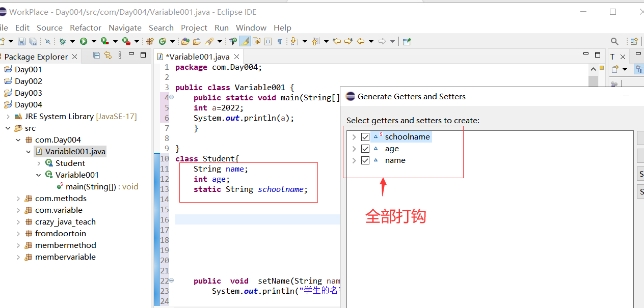Viewport: 644px width, 308px height.
Task: Open the Source menu
Action: tap(49, 27)
